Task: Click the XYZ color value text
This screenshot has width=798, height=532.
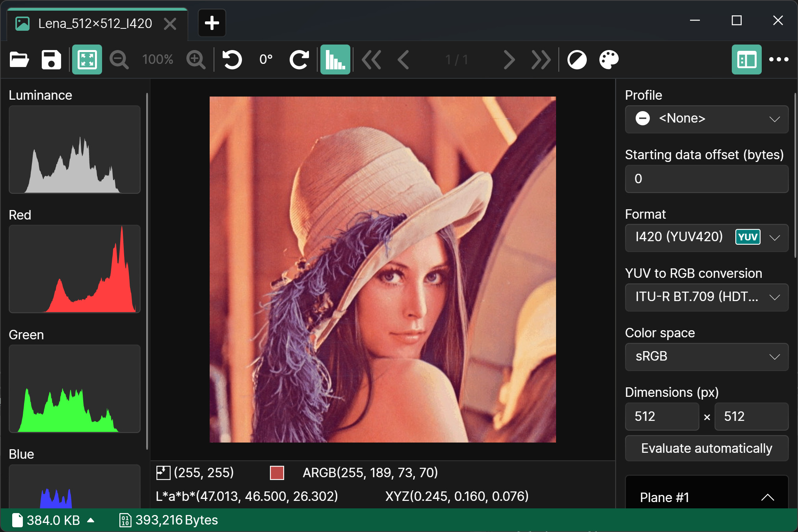Action: (x=457, y=496)
